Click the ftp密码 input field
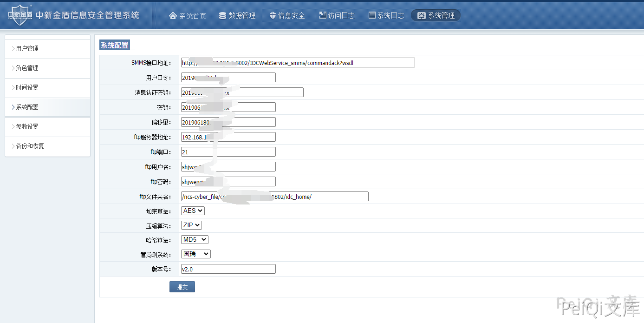644x323 pixels. click(228, 182)
